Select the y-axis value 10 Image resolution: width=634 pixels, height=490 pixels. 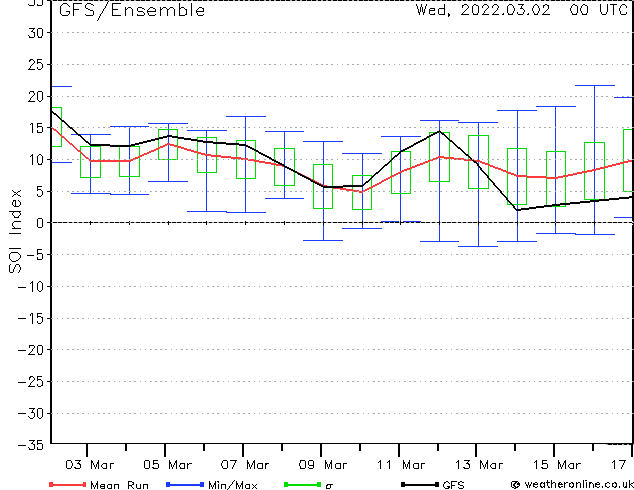tap(36, 159)
